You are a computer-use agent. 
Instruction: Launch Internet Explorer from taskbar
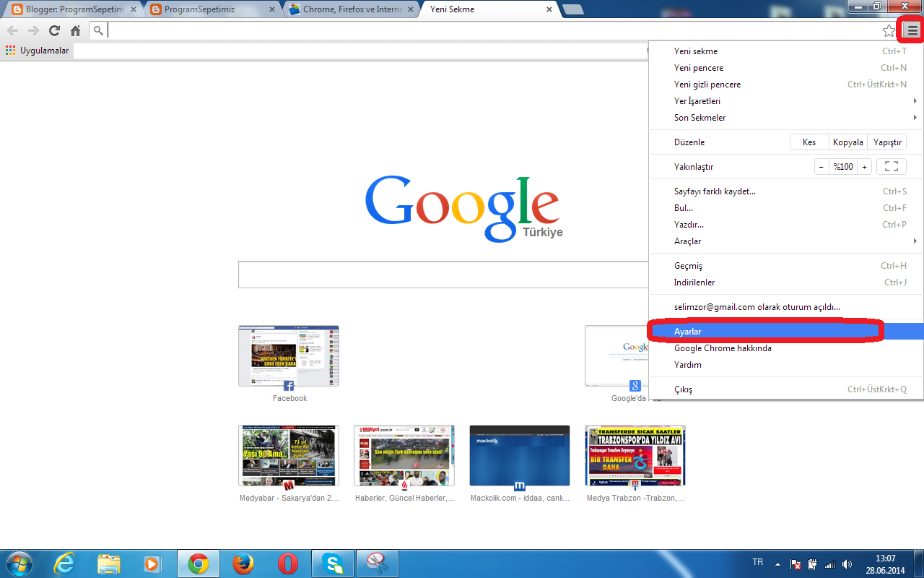[64, 564]
